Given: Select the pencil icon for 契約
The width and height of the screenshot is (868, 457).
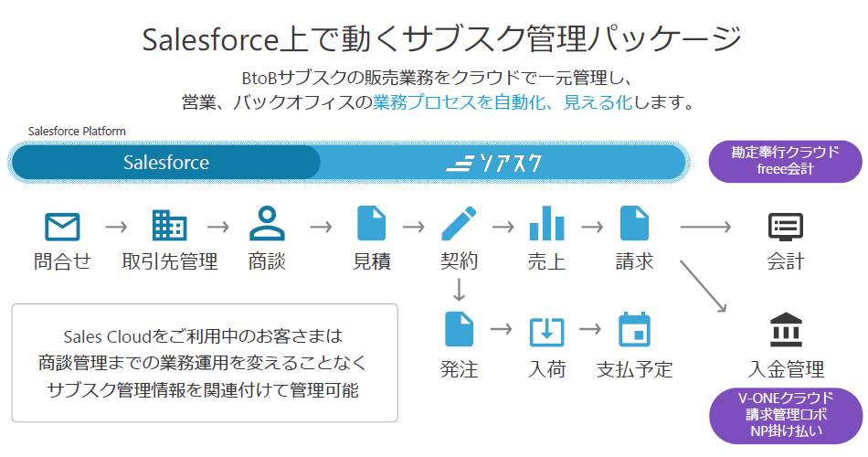Looking at the screenshot, I should coord(459,223).
